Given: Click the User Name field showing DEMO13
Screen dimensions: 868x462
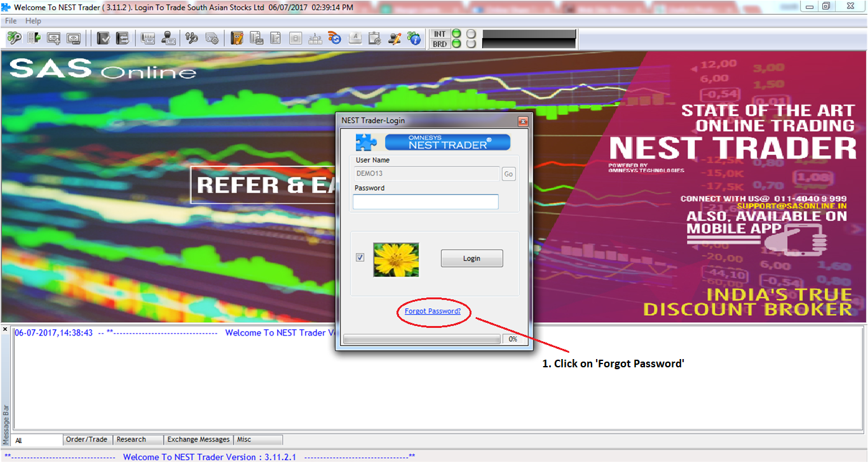Looking at the screenshot, I should pos(427,173).
